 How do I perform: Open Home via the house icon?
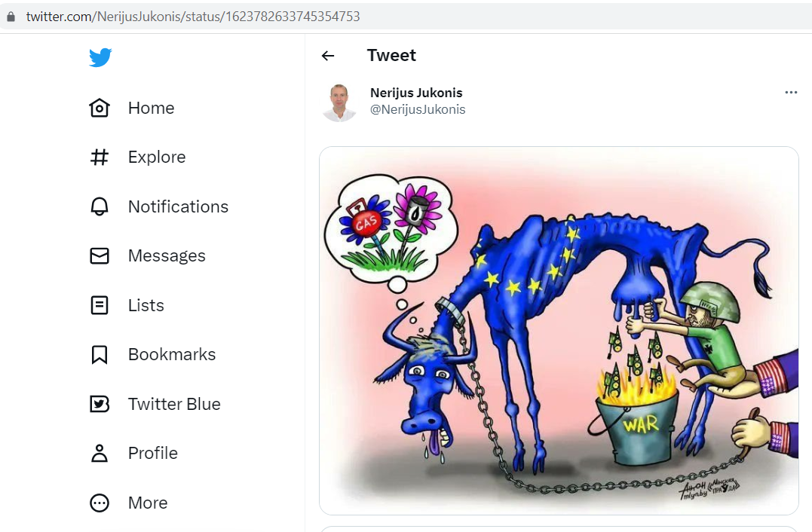tap(100, 108)
